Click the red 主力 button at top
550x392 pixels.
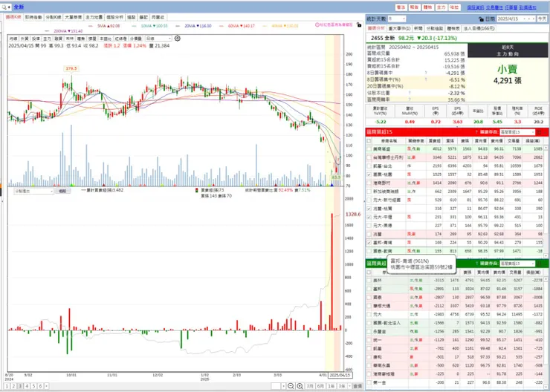coord(441,7)
